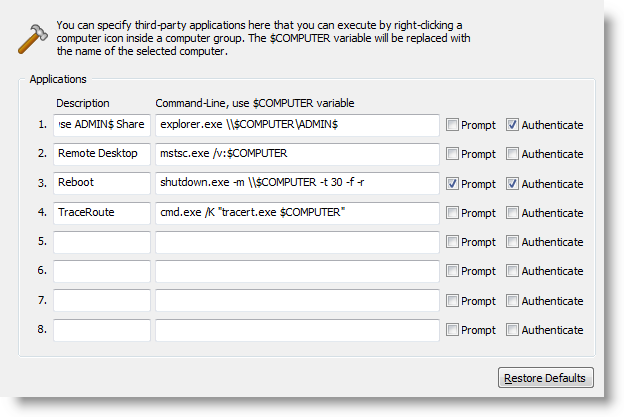Screen dimensions: 624x417
Task: Uncheck Authenticate for ADMIN$ Share row
Action: coord(512,125)
